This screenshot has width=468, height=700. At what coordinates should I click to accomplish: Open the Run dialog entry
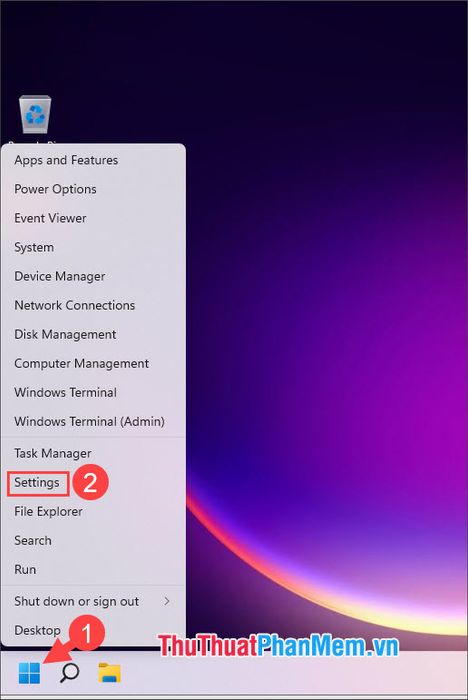93,569
